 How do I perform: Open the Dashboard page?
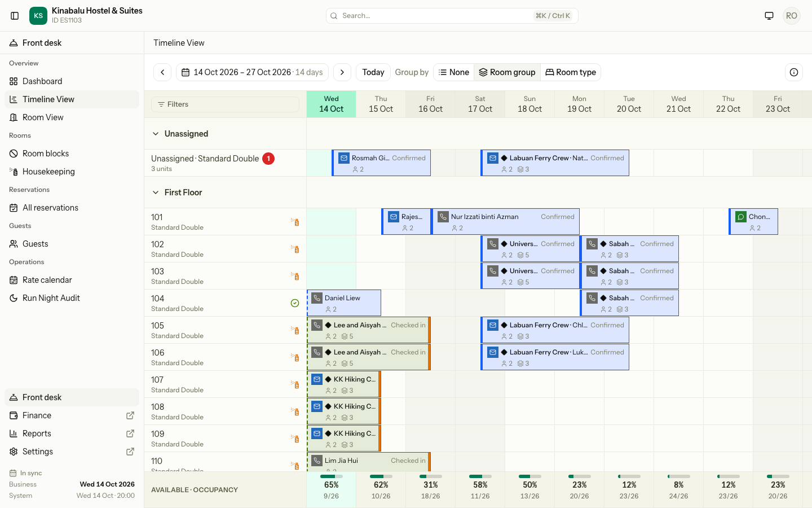click(72, 81)
